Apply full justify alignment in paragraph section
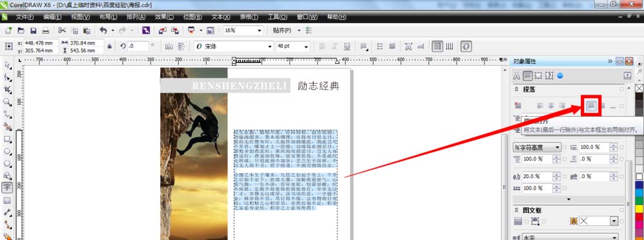 coord(591,106)
